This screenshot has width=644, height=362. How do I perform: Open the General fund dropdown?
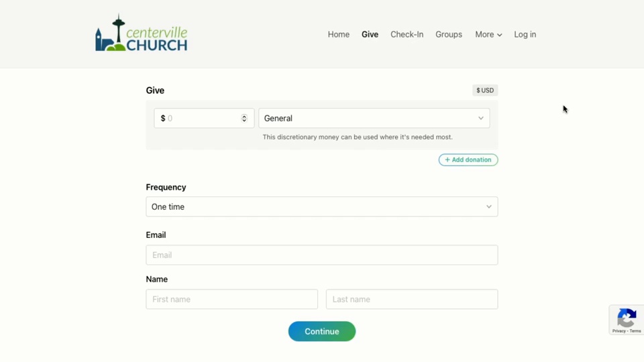click(374, 118)
